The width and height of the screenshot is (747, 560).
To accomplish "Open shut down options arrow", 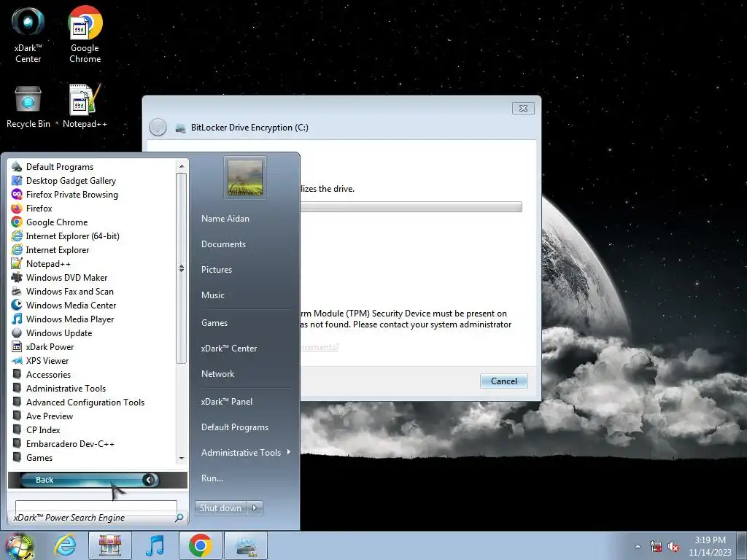I will [255, 507].
